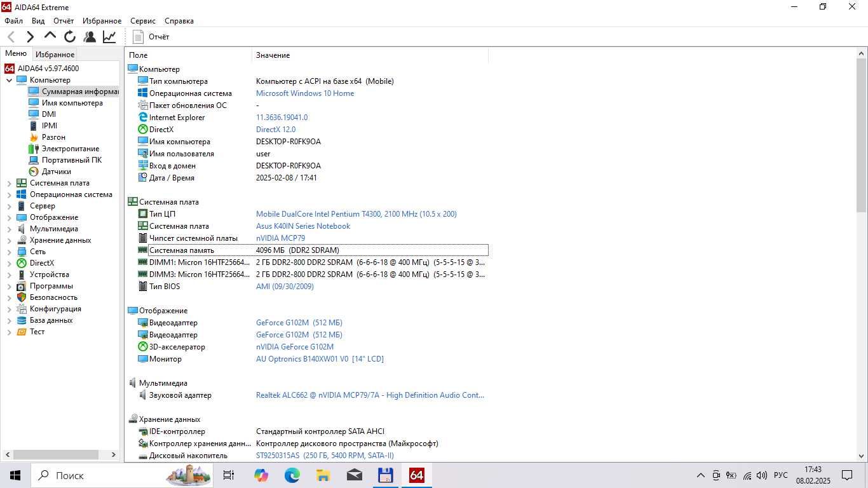Click the sidebar horizontal scrollbar thumb
The height and width of the screenshot is (488, 868).
pos(56,455)
